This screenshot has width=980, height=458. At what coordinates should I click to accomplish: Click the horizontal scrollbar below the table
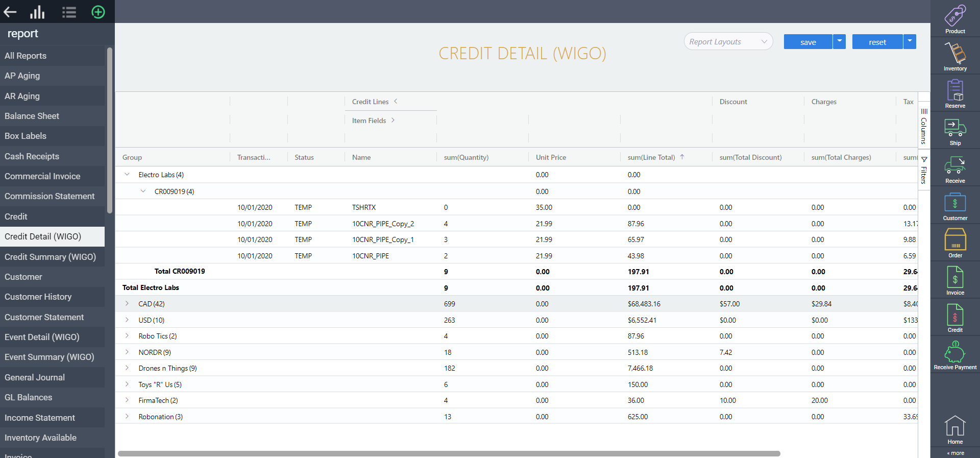click(449, 453)
